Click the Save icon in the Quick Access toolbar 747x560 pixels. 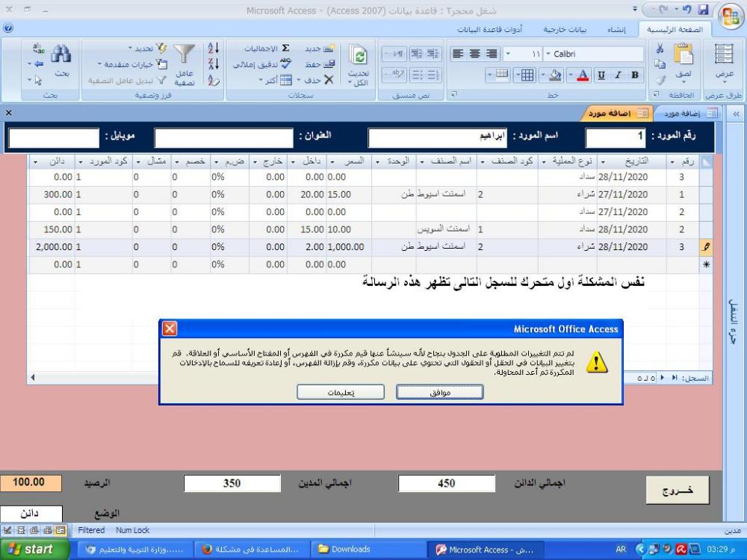pyautogui.click(x=704, y=10)
